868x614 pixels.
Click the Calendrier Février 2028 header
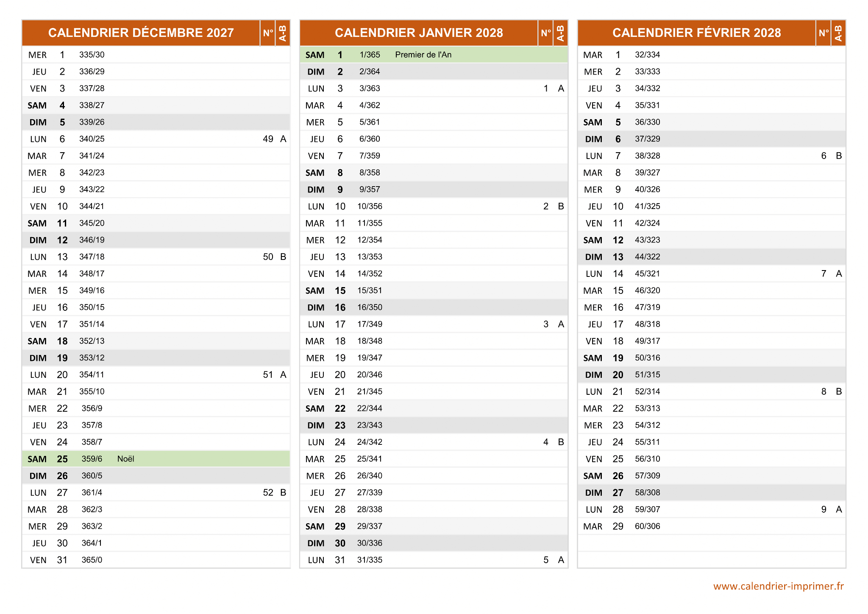[696, 33]
